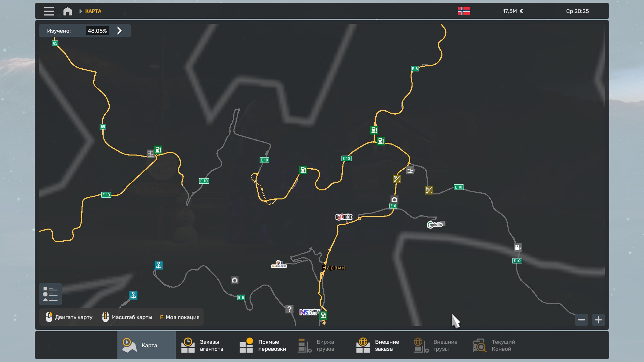Select the upper gas station on E6

pyautogui.click(x=374, y=130)
